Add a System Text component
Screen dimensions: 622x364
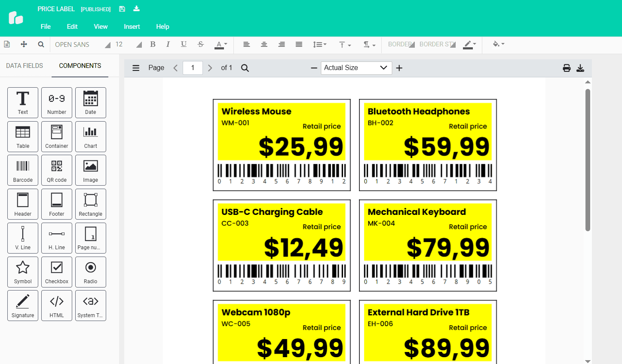pos(91,306)
